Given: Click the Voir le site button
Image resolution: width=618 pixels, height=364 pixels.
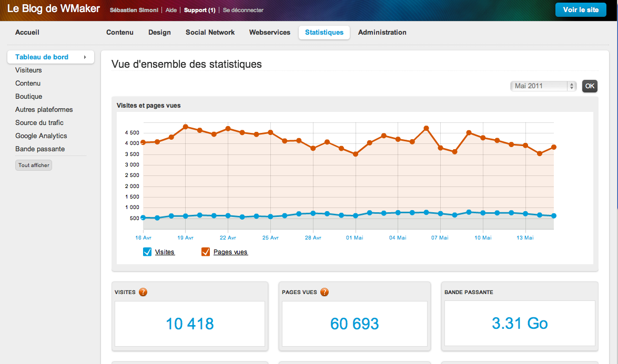Looking at the screenshot, I should click(581, 9).
